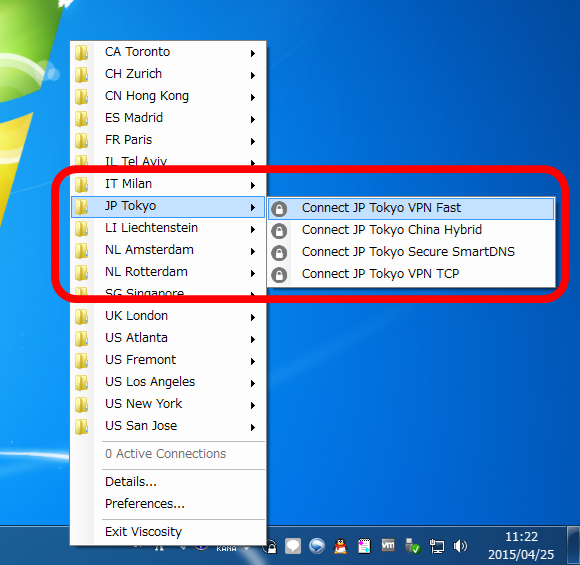Expand the IT Milan submenu arrow
This screenshot has height=565, width=580.
click(x=253, y=185)
